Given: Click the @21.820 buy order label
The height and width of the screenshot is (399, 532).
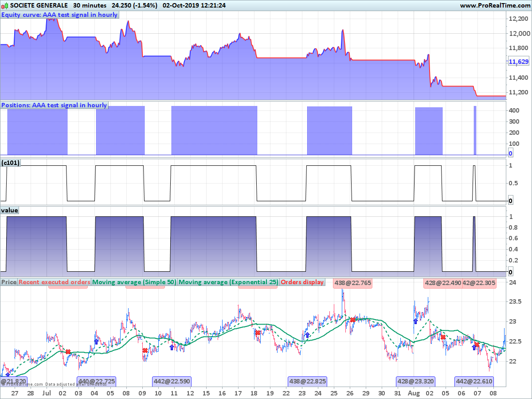Looking at the screenshot, I should (14, 381).
